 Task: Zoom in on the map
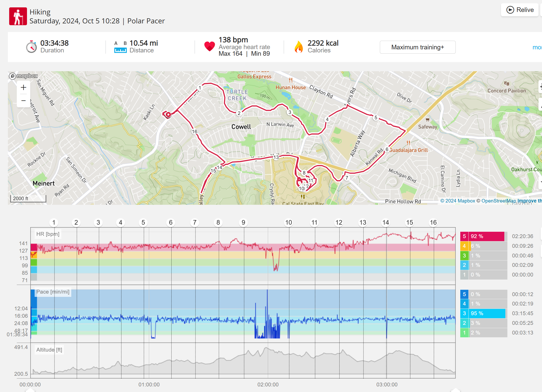23,88
